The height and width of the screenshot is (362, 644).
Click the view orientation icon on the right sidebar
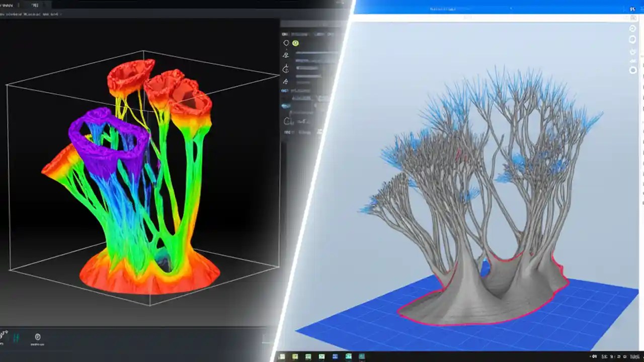coord(632,28)
